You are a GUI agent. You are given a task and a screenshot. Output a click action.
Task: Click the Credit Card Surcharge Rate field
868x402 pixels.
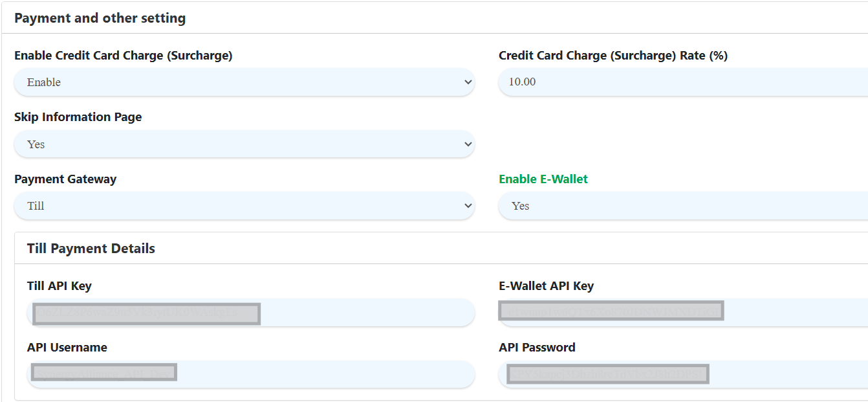pos(682,82)
